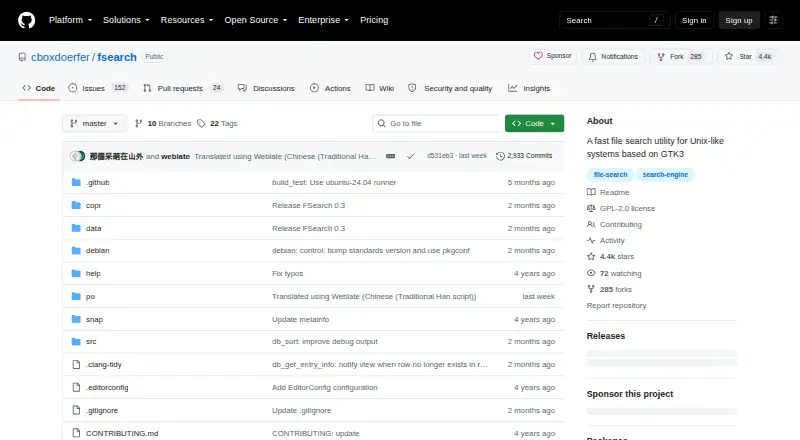Switch to the Issues tab

point(97,88)
